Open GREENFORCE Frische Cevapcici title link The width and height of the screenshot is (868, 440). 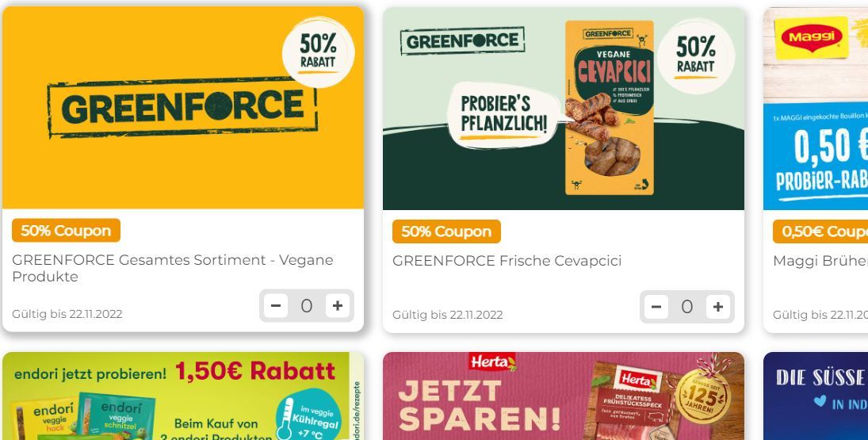[507, 261]
